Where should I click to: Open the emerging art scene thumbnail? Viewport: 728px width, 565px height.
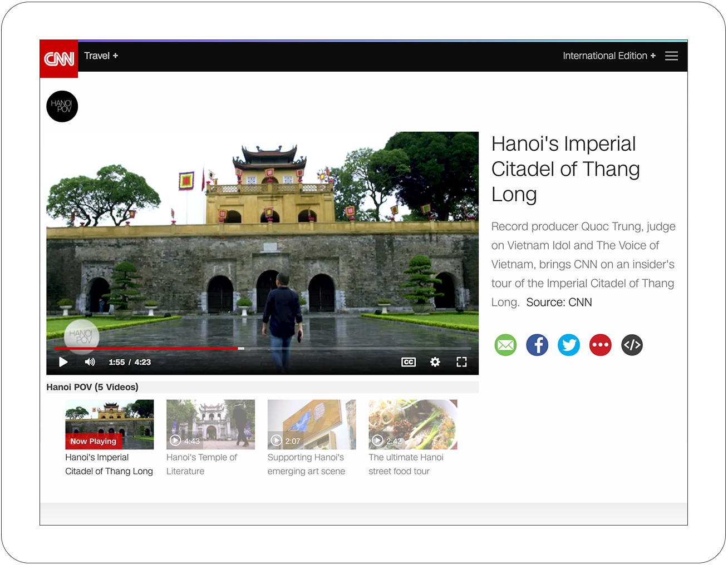coord(312,424)
